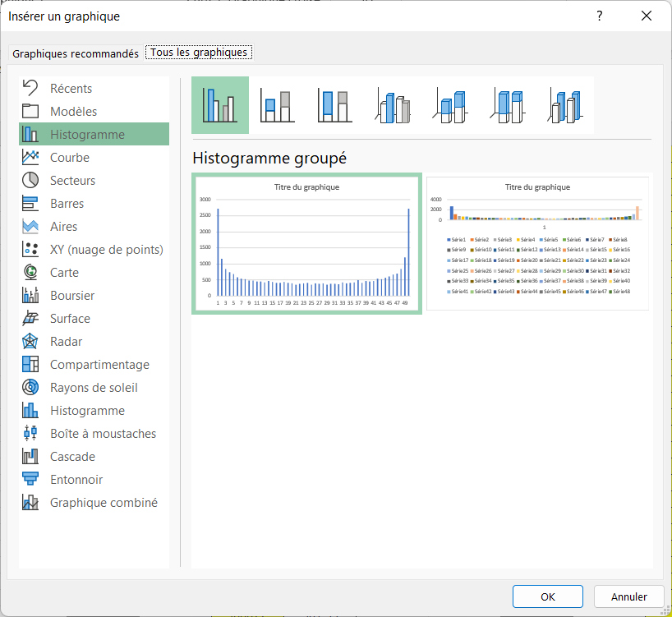Select the clustered column subtype icon
Screen dimensions: 672x617
point(220,105)
